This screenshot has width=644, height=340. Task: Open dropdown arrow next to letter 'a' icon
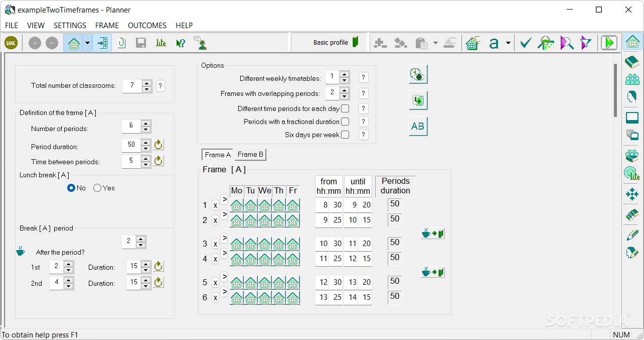pos(508,43)
